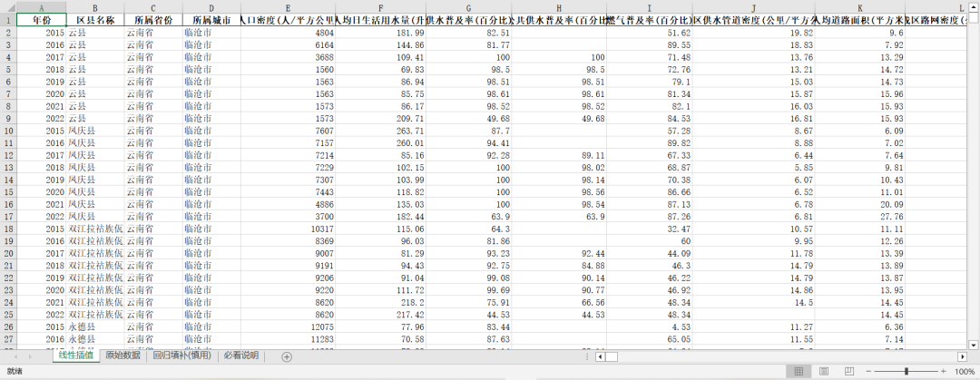Click the horizontal scrollbar thumb
Screen dimensions: 980x380
612,356
